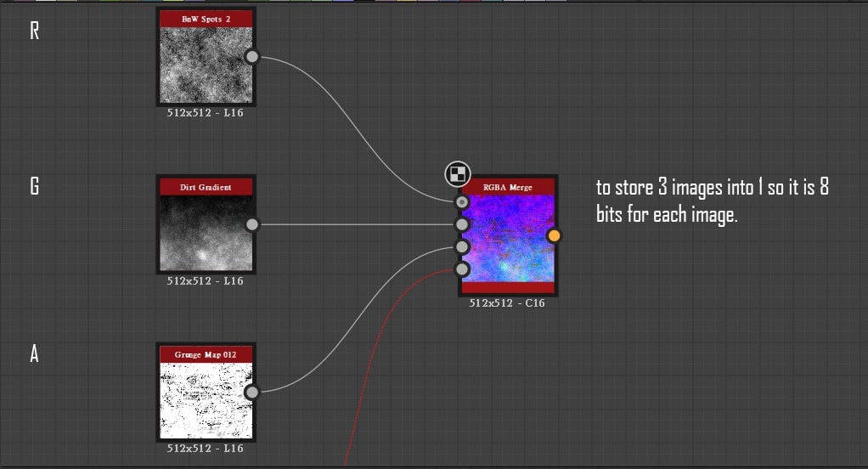Click the BnW Spots 2 title bar
Screen dimensions: 868x469
pyautogui.click(x=206, y=19)
